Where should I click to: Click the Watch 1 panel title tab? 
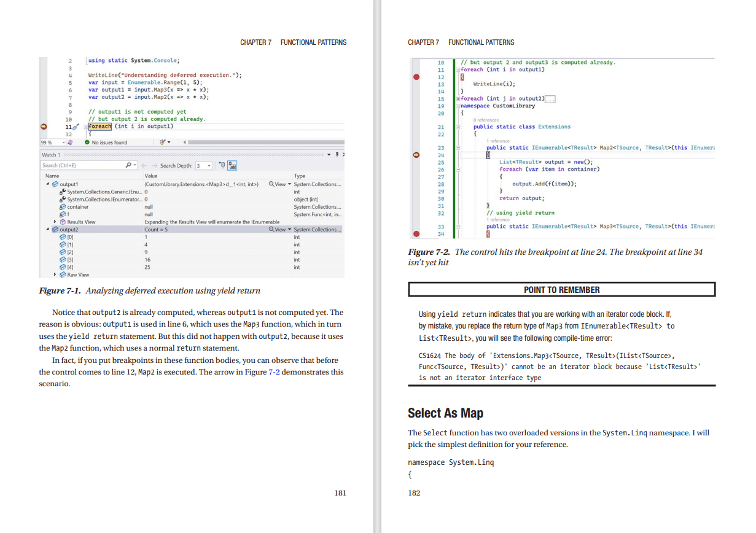(50, 155)
